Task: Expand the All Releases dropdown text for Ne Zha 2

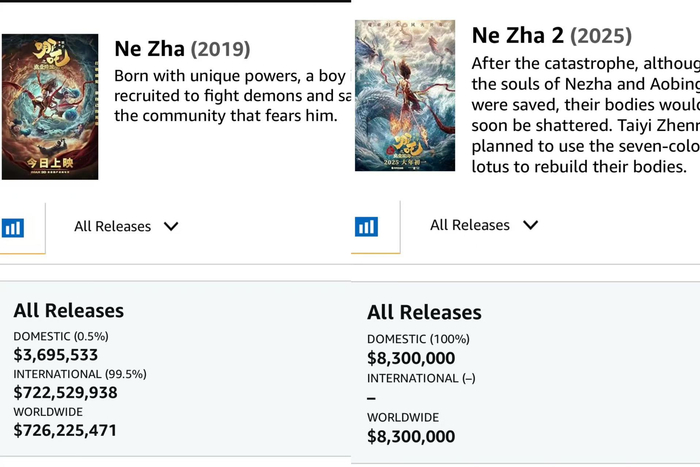Action: [470, 225]
